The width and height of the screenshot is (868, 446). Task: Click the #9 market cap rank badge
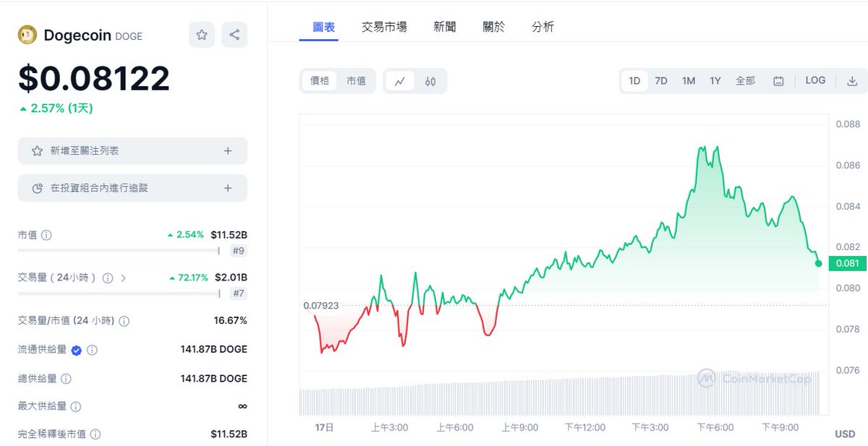pyautogui.click(x=239, y=251)
